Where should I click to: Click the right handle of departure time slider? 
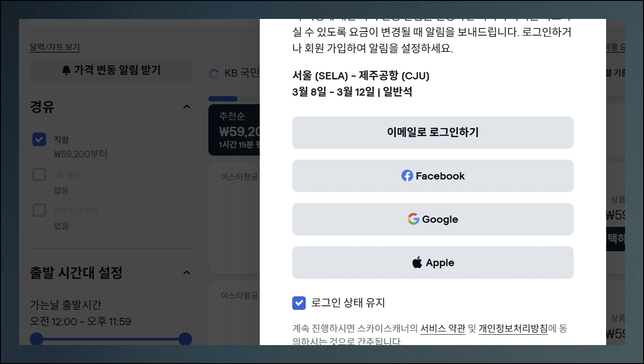point(185,339)
